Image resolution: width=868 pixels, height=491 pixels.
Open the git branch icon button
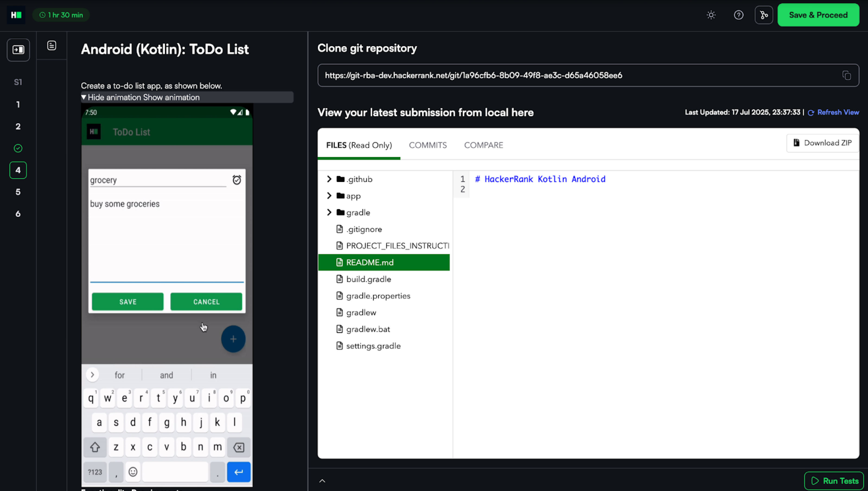click(x=764, y=15)
